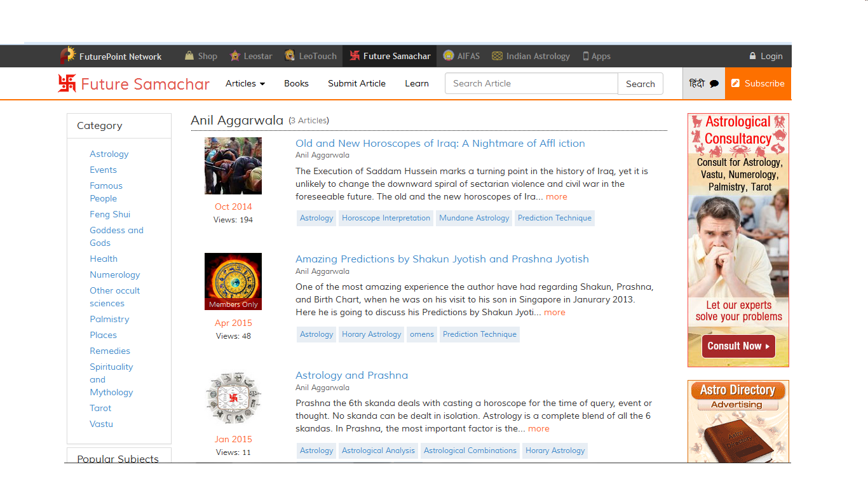Focus the Search Article input field
The width and height of the screenshot is (868, 488).
[531, 83]
